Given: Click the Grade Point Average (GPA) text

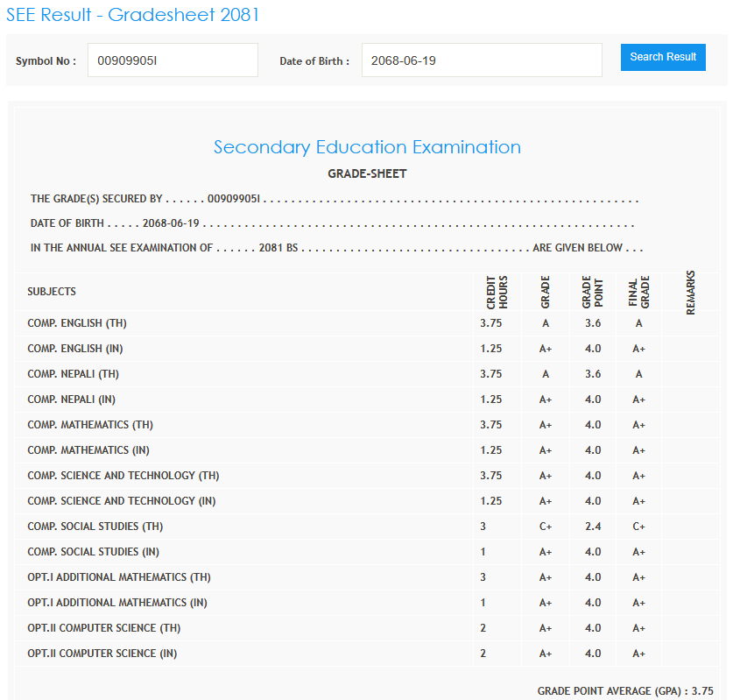Looking at the screenshot, I should 625,690.
